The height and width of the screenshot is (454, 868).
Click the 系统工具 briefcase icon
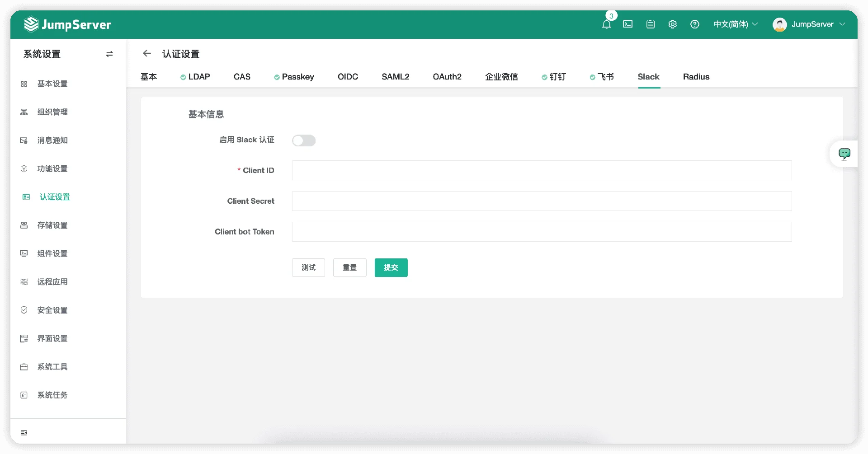point(24,367)
